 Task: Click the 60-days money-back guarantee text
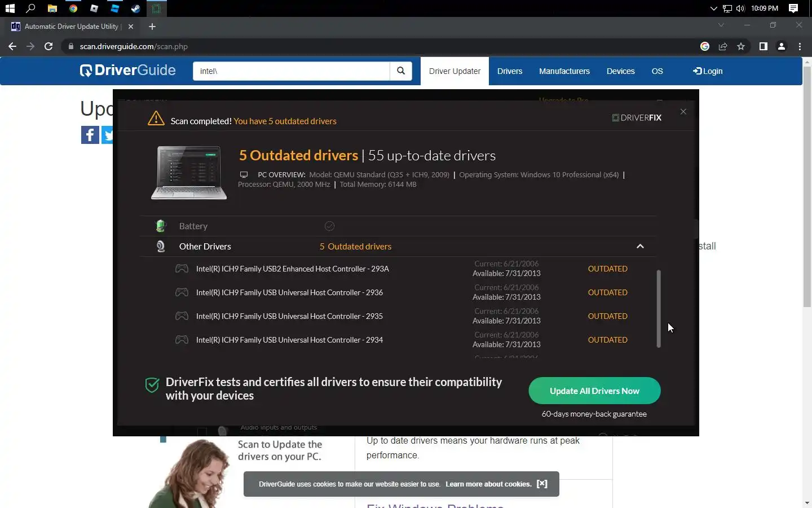[x=594, y=414]
